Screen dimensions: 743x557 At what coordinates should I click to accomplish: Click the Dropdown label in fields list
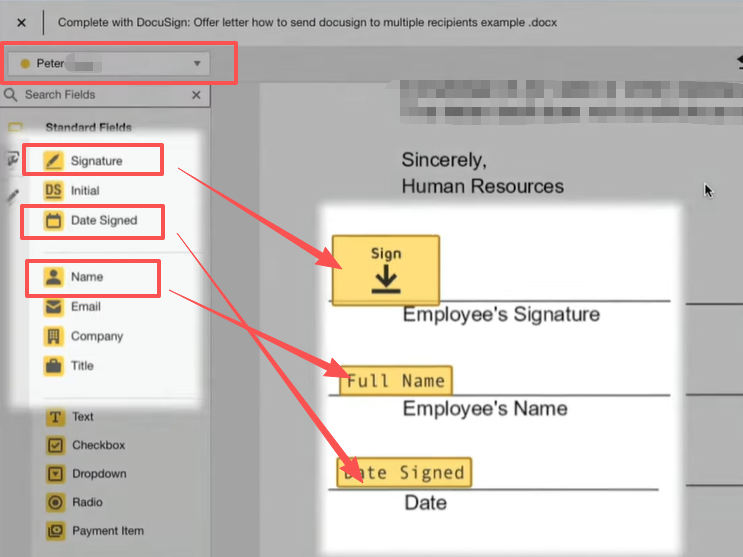click(x=100, y=474)
